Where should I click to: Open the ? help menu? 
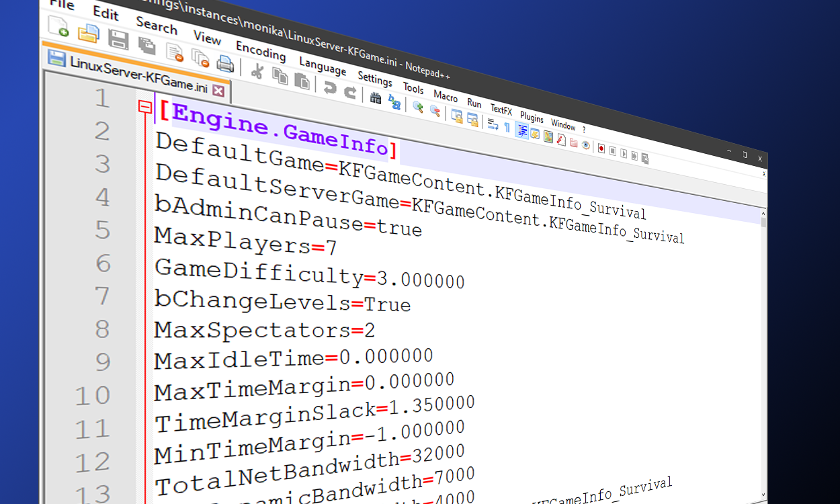click(584, 130)
